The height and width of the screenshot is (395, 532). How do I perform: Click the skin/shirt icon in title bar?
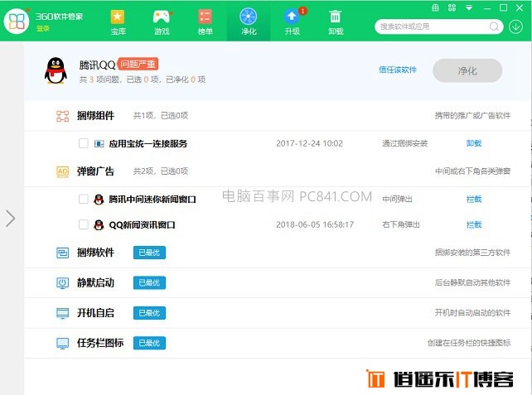click(435, 7)
